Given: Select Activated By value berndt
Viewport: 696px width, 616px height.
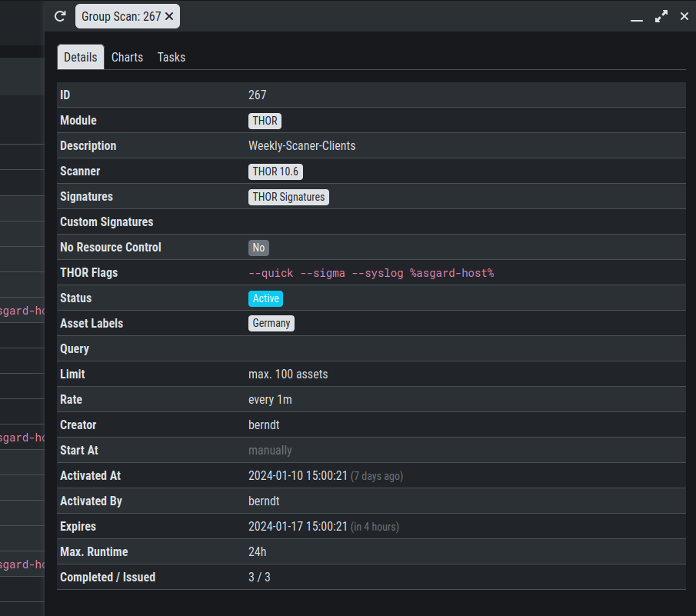Looking at the screenshot, I should click(x=264, y=501).
